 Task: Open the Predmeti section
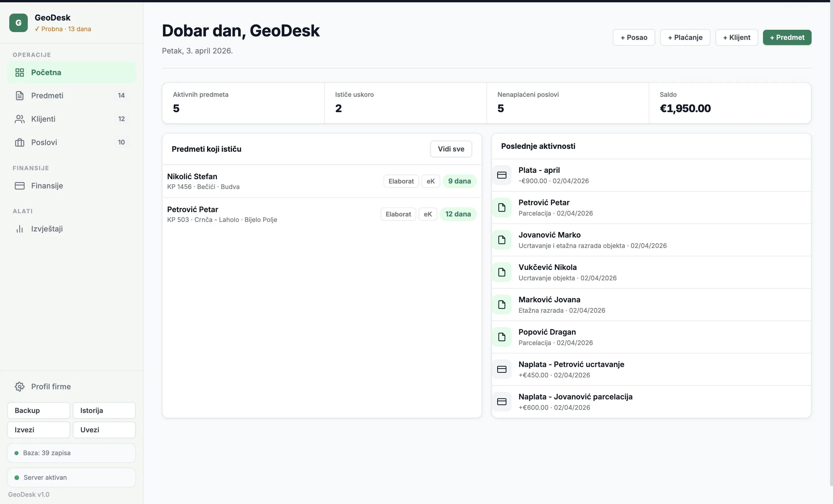point(71,96)
